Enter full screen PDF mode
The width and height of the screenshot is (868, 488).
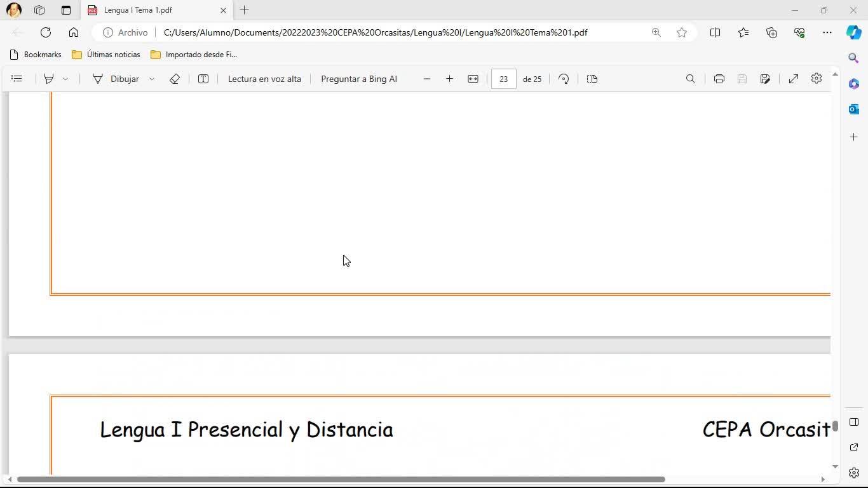pos(794,79)
